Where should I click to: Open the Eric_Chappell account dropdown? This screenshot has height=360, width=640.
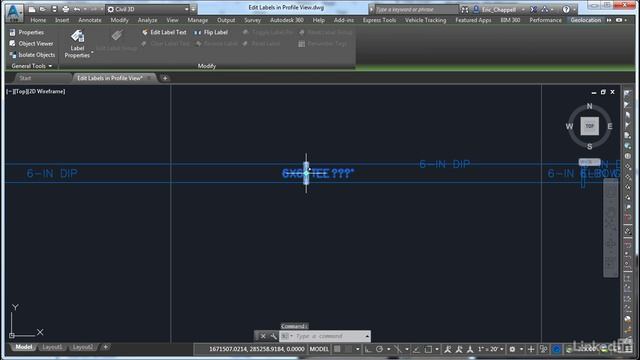point(499,9)
